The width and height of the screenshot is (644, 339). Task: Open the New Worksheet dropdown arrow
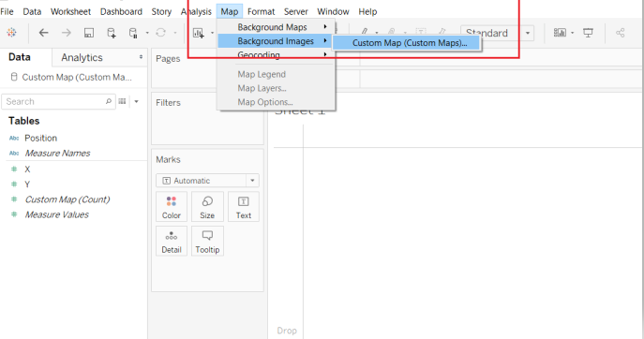point(213,33)
